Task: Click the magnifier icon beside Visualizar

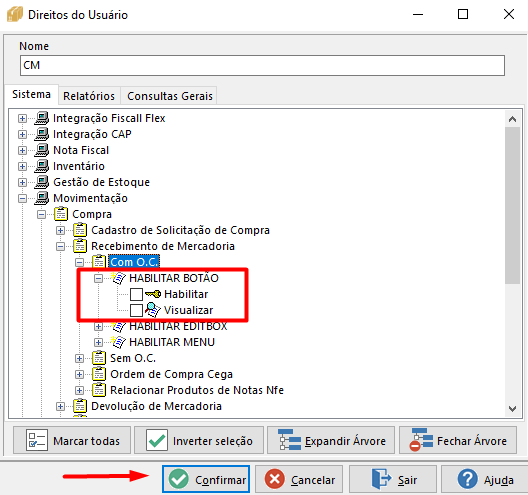Action: point(153,310)
